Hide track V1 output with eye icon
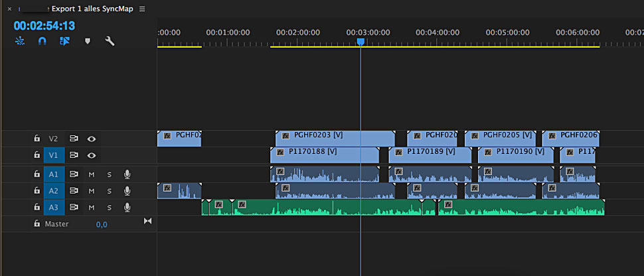The width and height of the screenshot is (644, 276). coord(92,155)
